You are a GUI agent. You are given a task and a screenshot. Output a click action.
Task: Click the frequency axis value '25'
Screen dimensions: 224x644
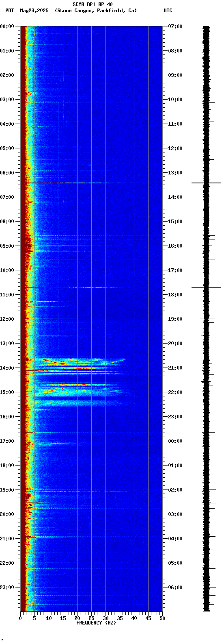[x=91, y=618]
